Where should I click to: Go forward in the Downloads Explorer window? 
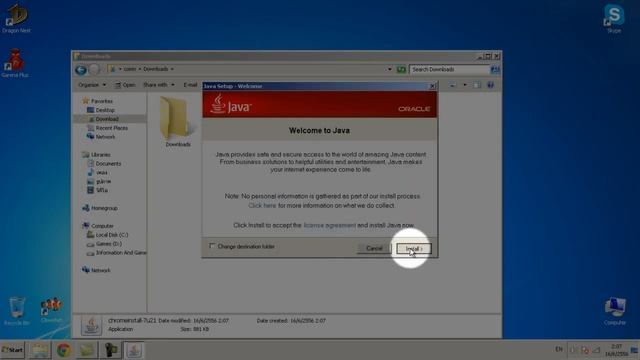coord(94,70)
